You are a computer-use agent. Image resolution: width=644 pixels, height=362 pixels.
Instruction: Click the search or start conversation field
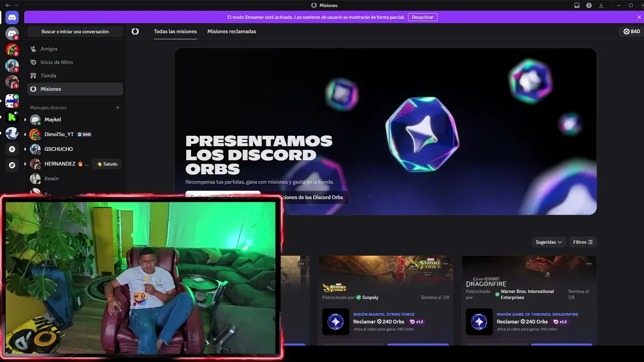pyautogui.click(x=75, y=32)
